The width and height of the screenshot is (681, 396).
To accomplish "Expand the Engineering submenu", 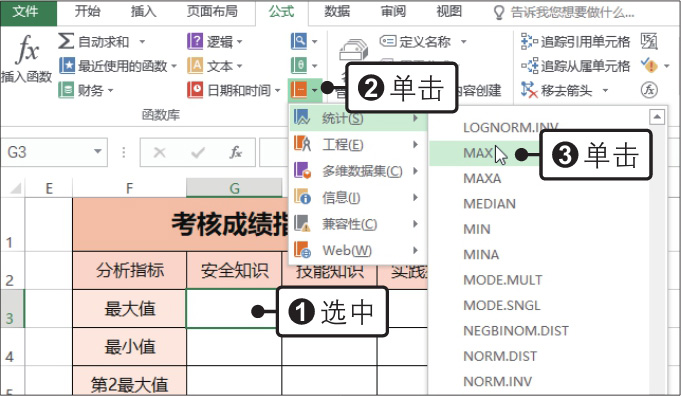I will click(358, 144).
